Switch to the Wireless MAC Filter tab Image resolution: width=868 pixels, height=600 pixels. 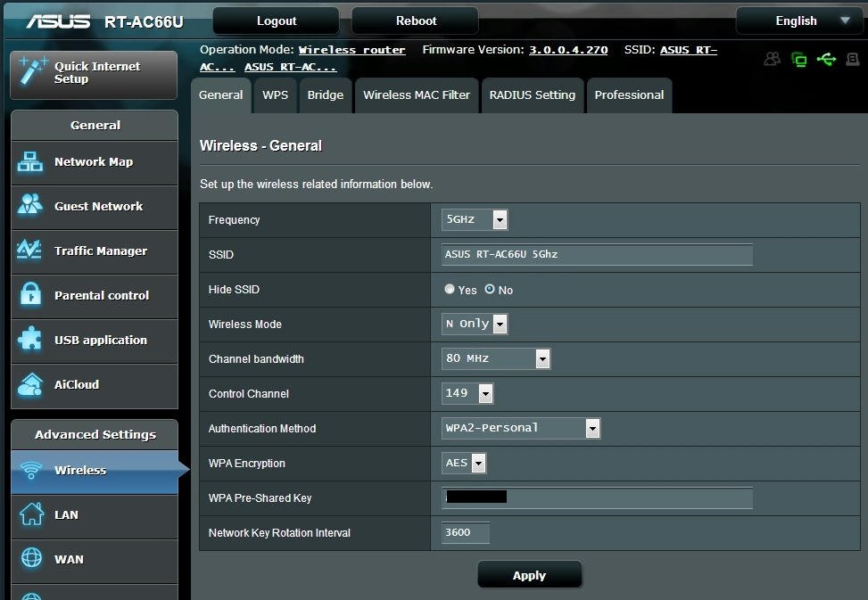click(x=417, y=95)
